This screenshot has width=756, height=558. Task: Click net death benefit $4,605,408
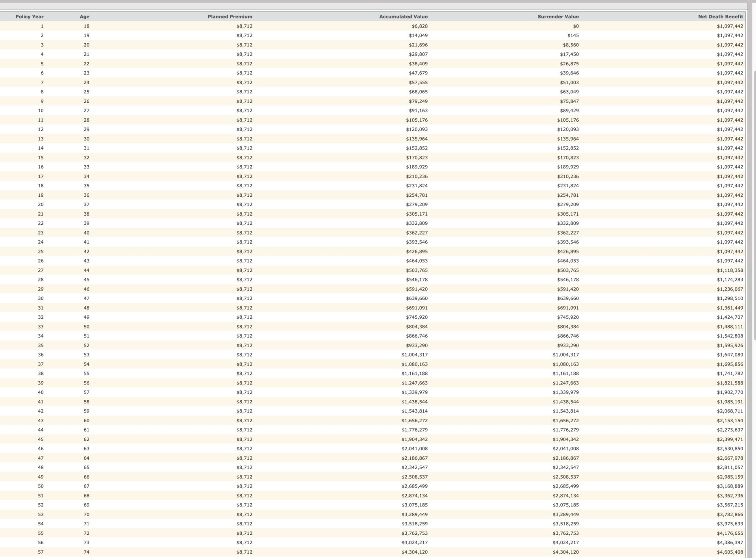[730, 552]
